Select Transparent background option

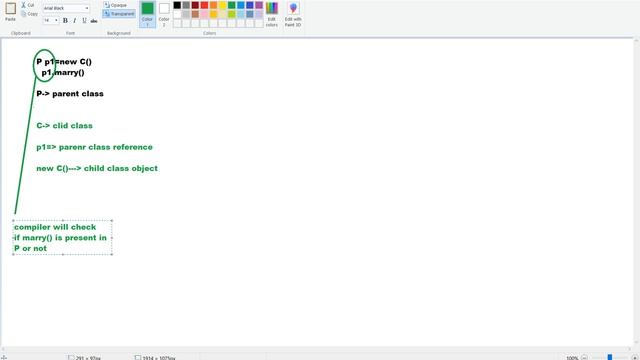(x=119, y=14)
